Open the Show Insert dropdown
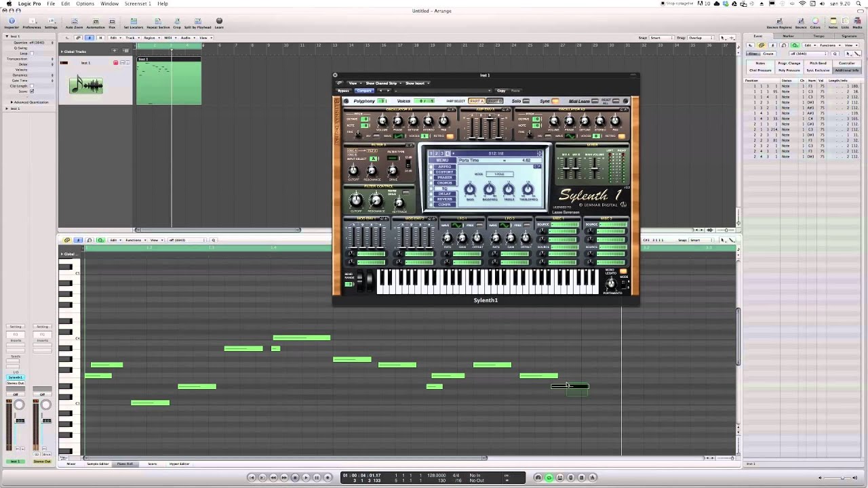Image resolution: width=868 pixels, height=488 pixels. click(x=416, y=83)
